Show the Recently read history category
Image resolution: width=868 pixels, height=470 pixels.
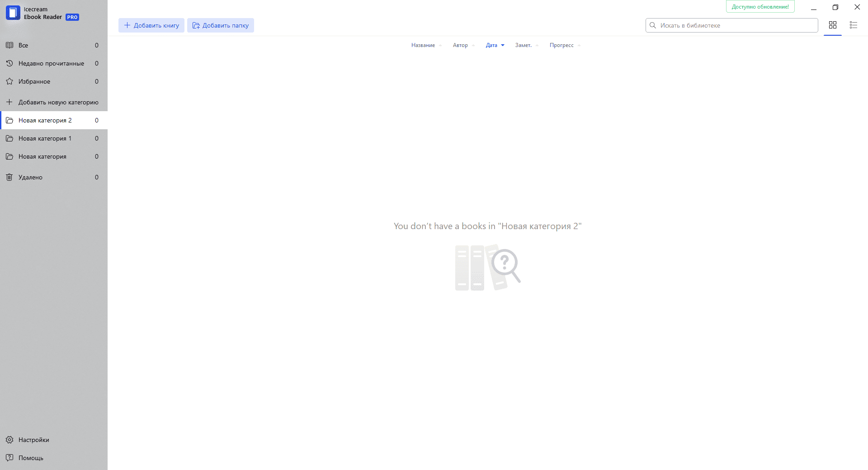pyautogui.click(x=9, y=63)
